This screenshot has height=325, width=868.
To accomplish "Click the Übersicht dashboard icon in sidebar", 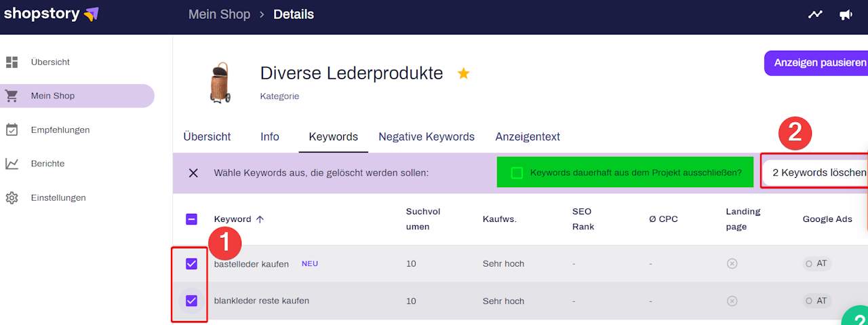I will point(12,62).
